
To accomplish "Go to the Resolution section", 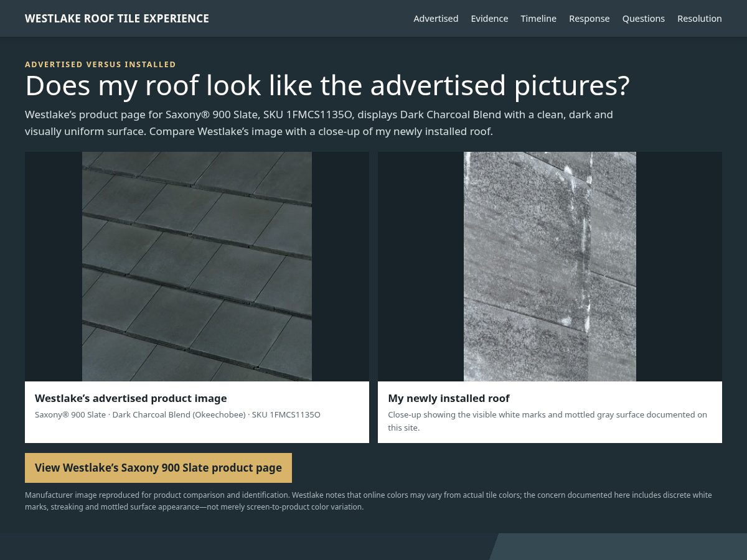I will (x=700, y=19).
